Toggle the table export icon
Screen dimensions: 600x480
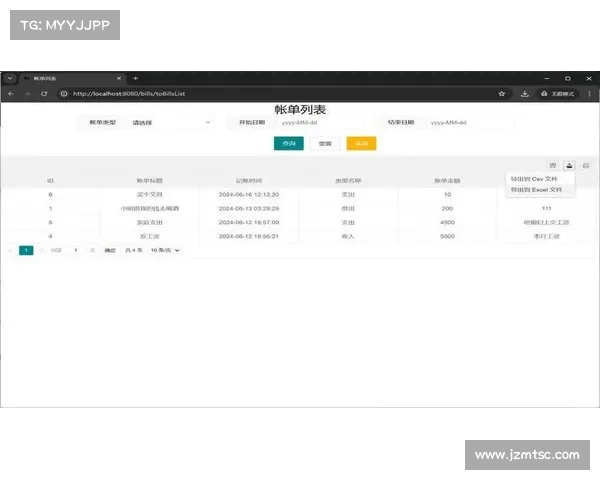[x=569, y=165]
